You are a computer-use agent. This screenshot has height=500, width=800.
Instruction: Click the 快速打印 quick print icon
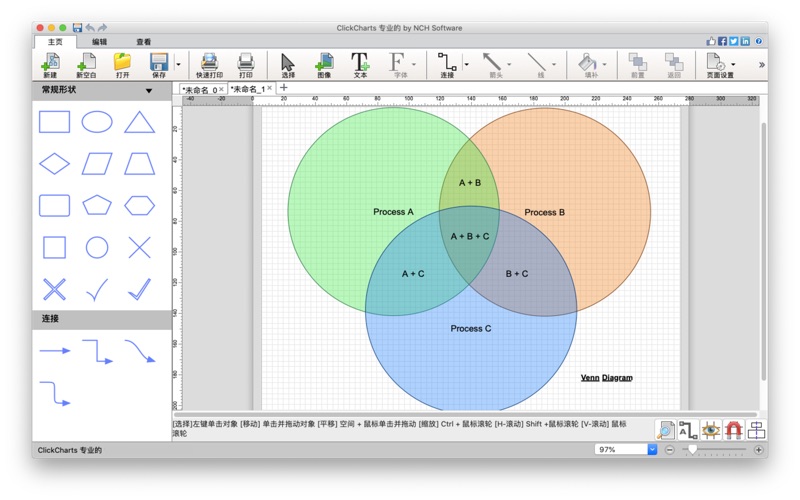tap(209, 63)
